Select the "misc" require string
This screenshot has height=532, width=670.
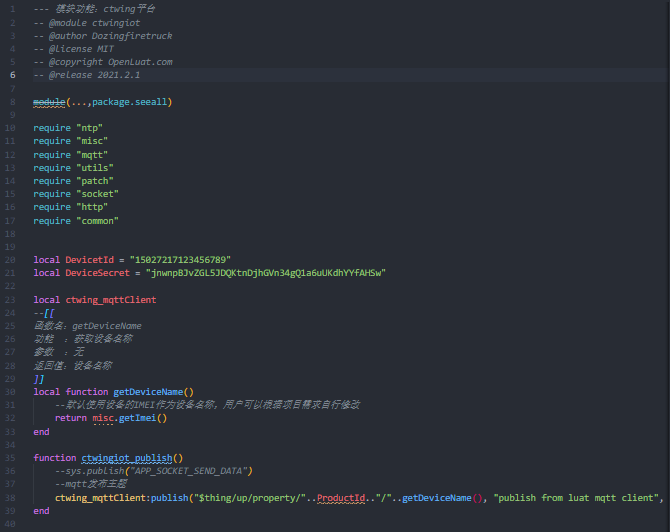92,141
